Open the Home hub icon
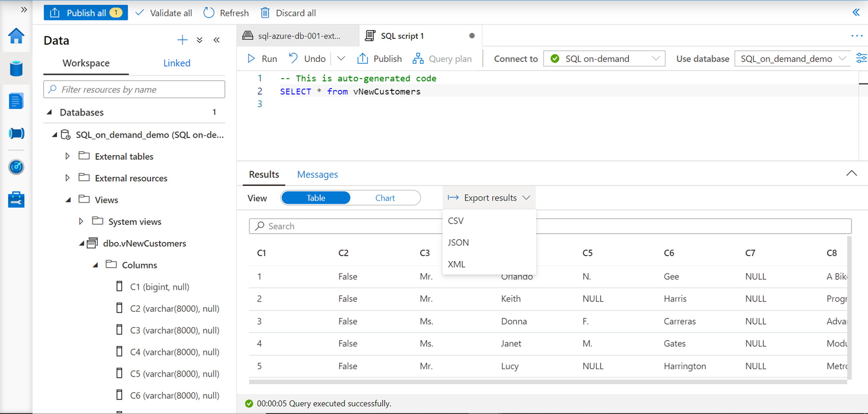The width and height of the screenshot is (868, 414). pyautogui.click(x=16, y=36)
